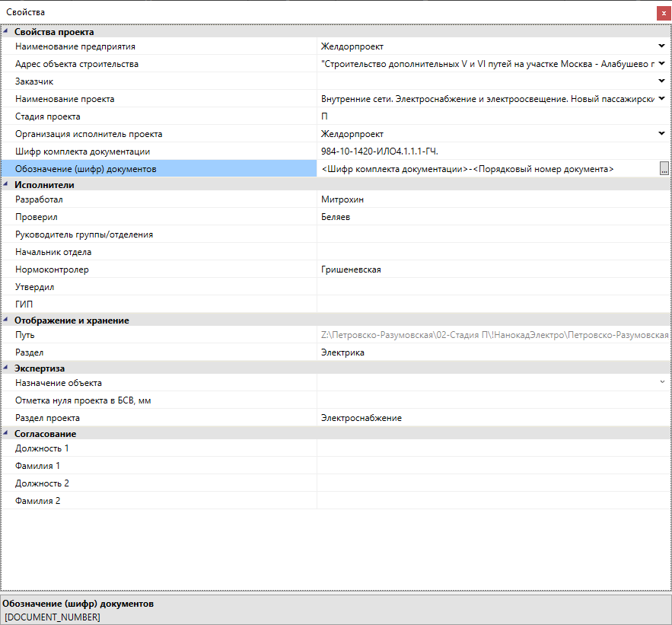This screenshot has width=672, height=625.
Task: Collapse the Свойства проекта section
Action: pyautogui.click(x=7, y=32)
